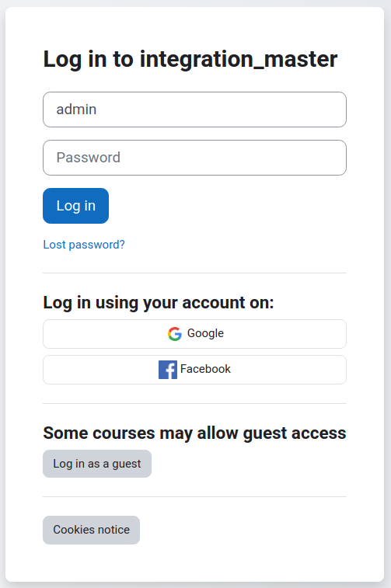The image size is (391, 588).
Task: Sign in with the Google account button
Action: [194, 334]
